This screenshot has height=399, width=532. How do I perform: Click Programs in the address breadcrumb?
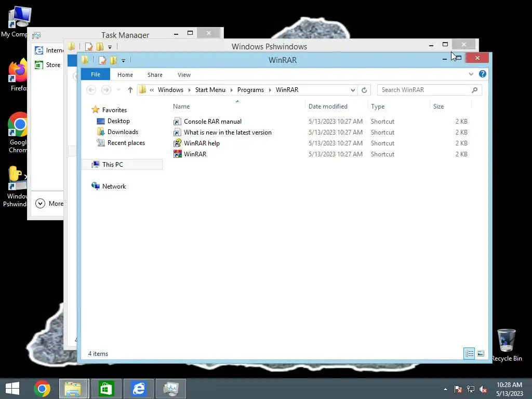pyautogui.click(x=250, y=89)
